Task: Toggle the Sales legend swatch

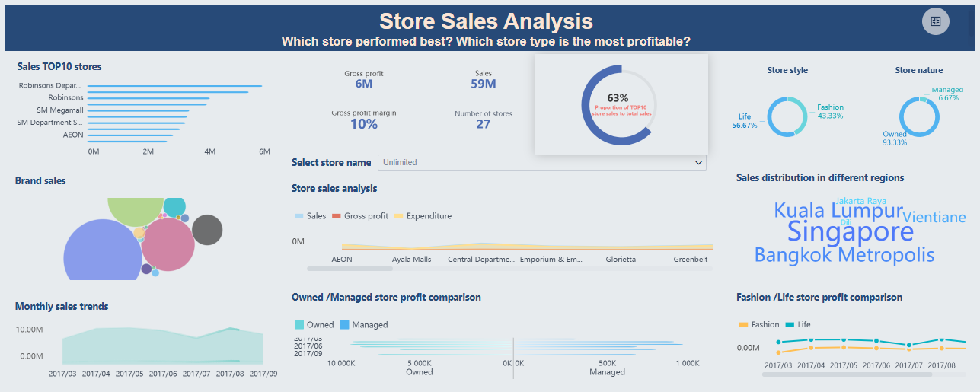Action: coord(298,216)
